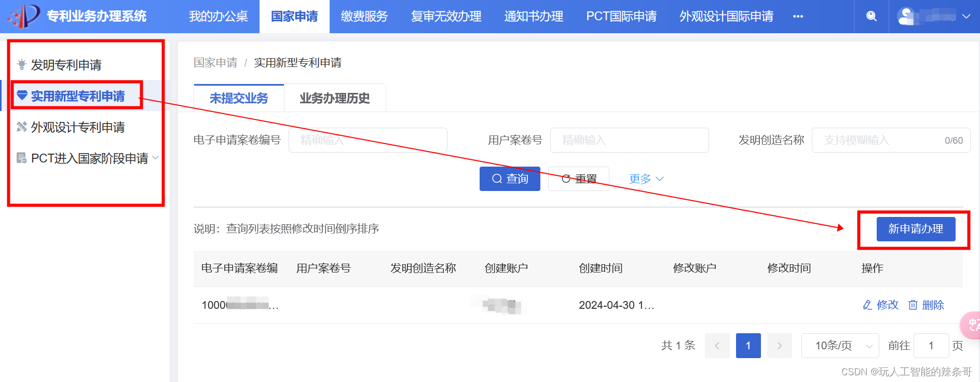This screenshot has height=382, width=980.
Task: Click the trash delete icon in table row
Action: coord(913,305)
